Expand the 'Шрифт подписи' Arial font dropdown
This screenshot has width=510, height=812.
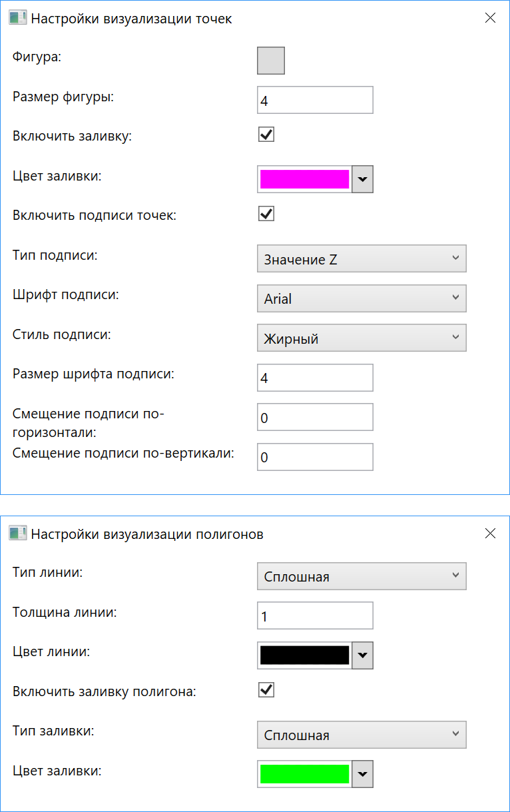362,298
